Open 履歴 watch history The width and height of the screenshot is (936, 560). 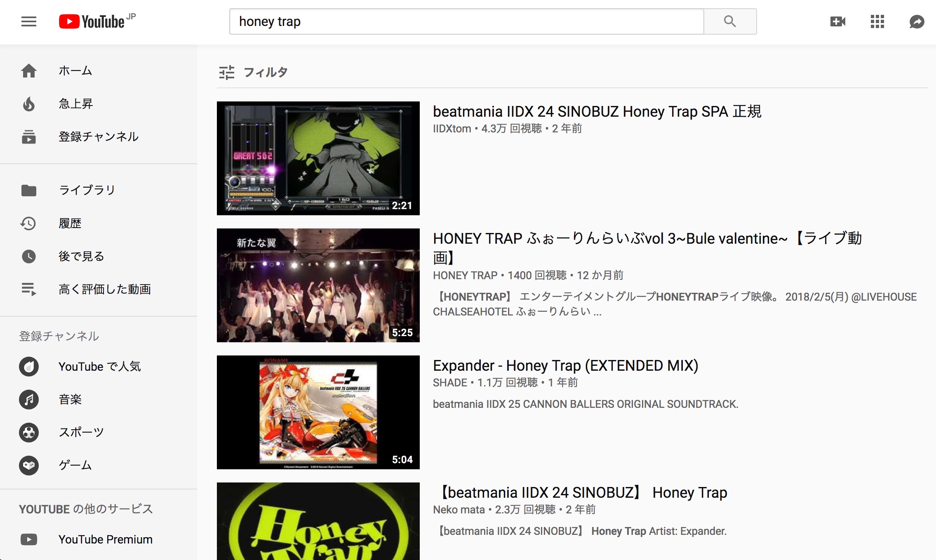click(99, 223)
